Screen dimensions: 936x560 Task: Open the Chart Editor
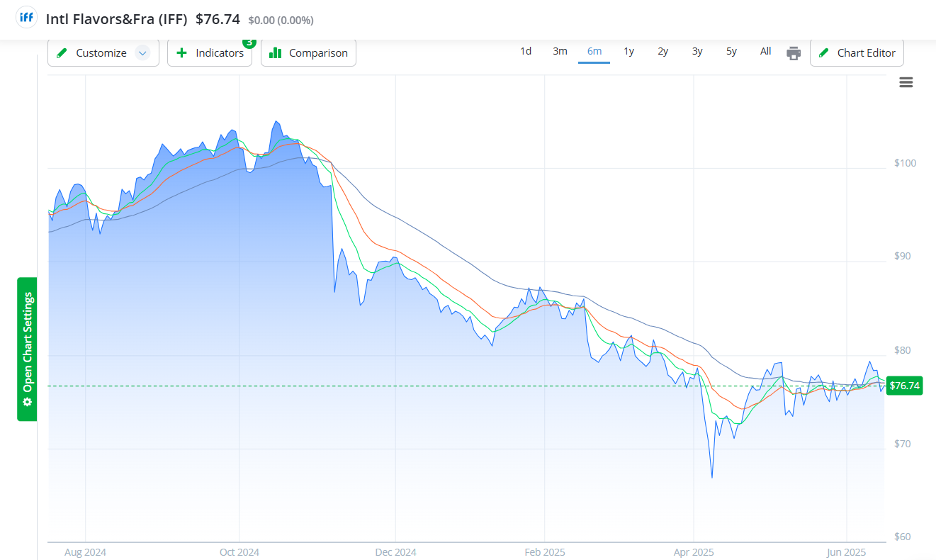tap(857, 53)
